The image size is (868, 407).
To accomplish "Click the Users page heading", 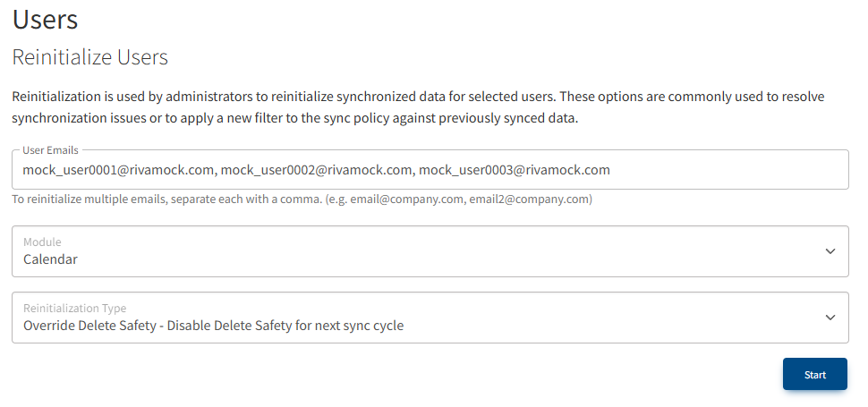I will point(45,18).
